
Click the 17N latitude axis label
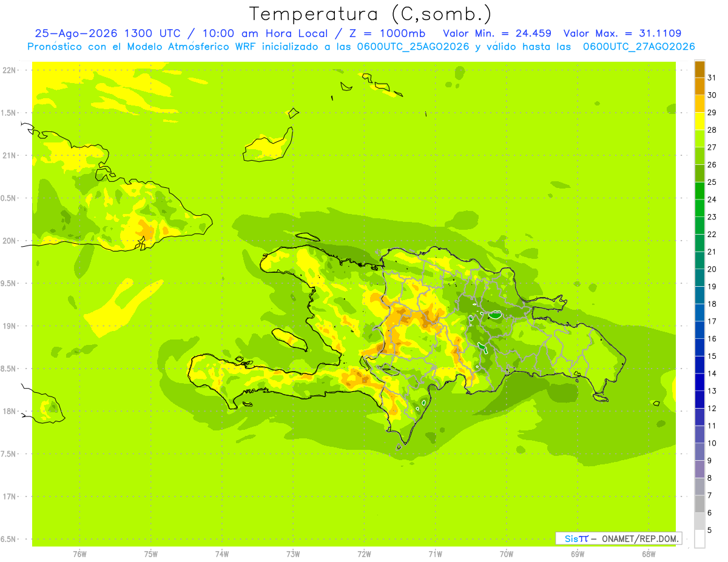9,497
